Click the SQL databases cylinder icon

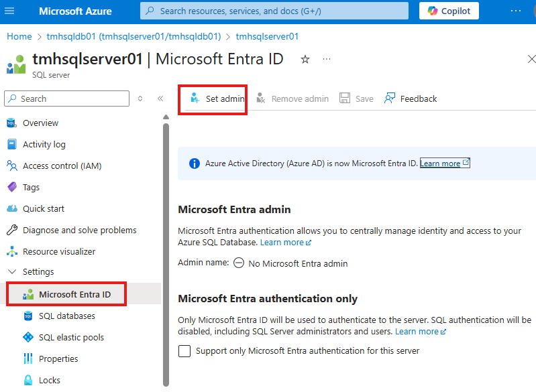pyautogui.click(x=28, y=316)
